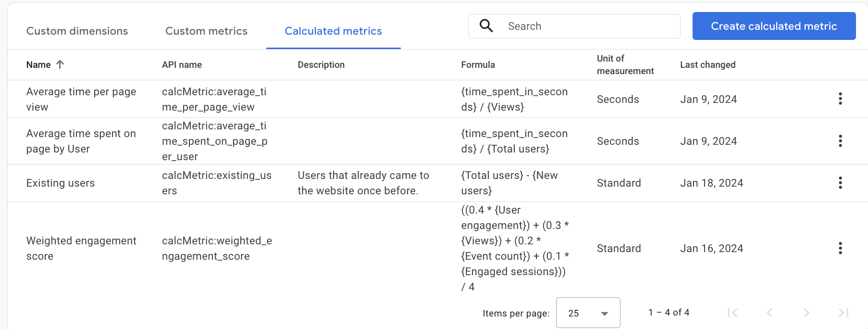The height and width of the screenshot is (329, 868).
Task: Open three-dot menu for Existing users
Action: (x=840, y=183)
